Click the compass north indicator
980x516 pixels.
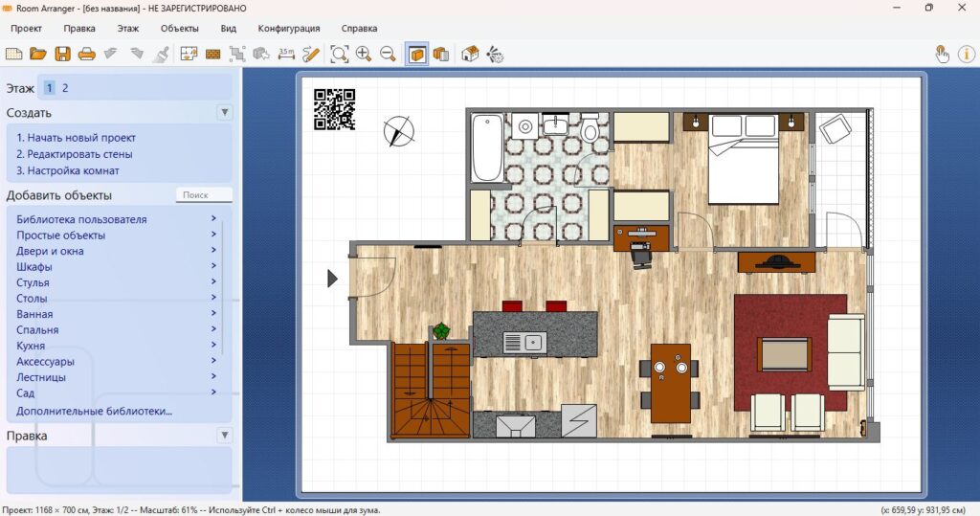(399, 131)
